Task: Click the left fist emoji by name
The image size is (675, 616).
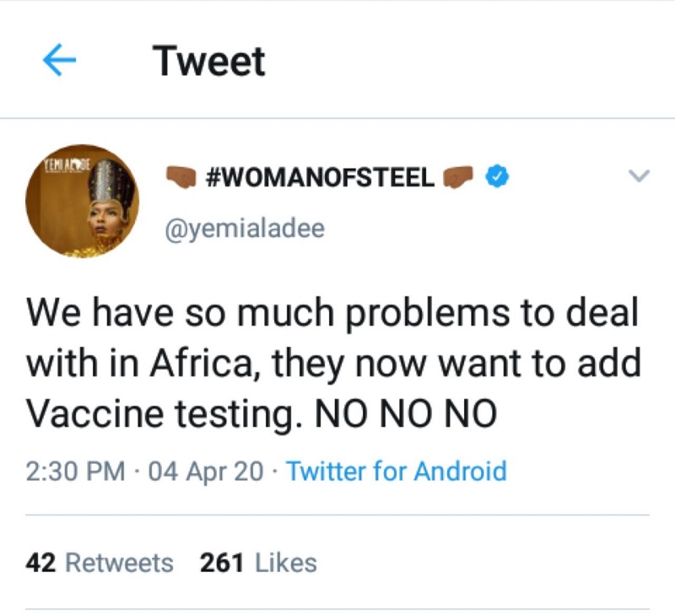Action: (181, 177)
